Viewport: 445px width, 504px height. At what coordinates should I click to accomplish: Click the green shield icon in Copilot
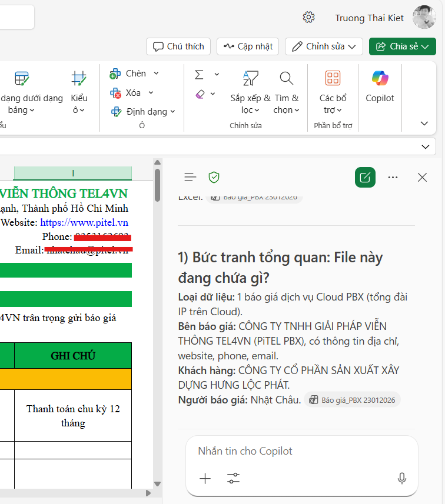214,177
